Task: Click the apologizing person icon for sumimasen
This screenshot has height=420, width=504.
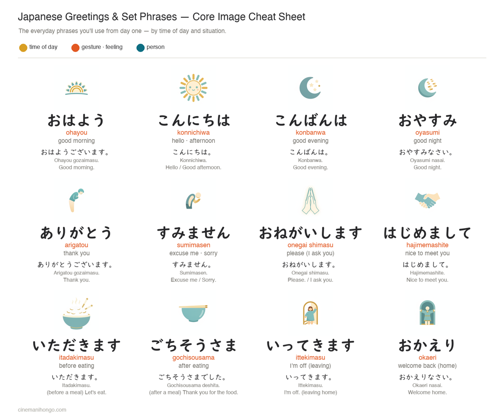Action: 194,201
